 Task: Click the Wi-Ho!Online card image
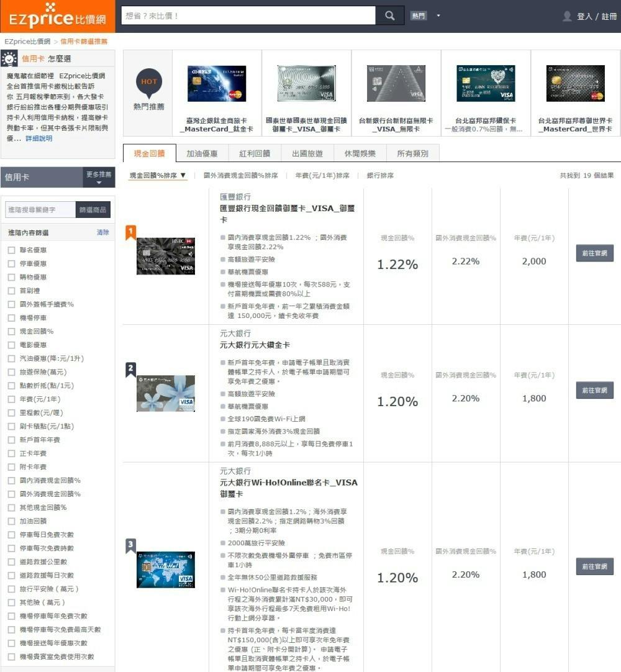tap(166, 570)
